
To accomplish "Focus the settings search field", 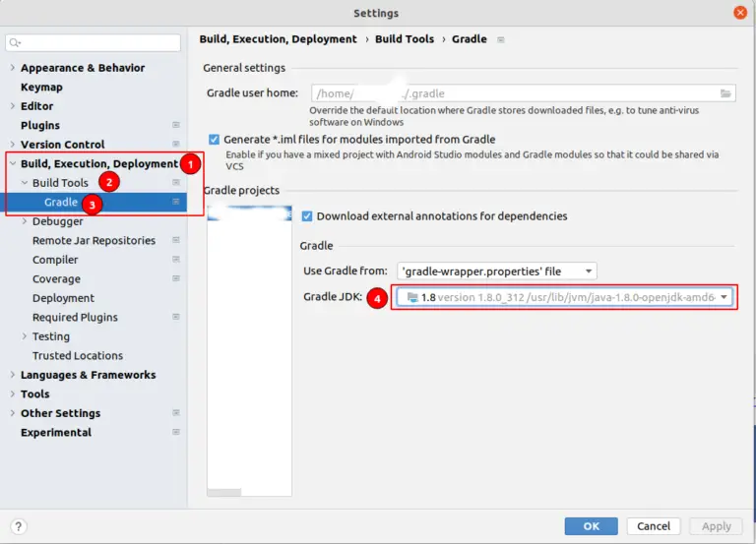I will pyautogui.click(x=94, y=43).
